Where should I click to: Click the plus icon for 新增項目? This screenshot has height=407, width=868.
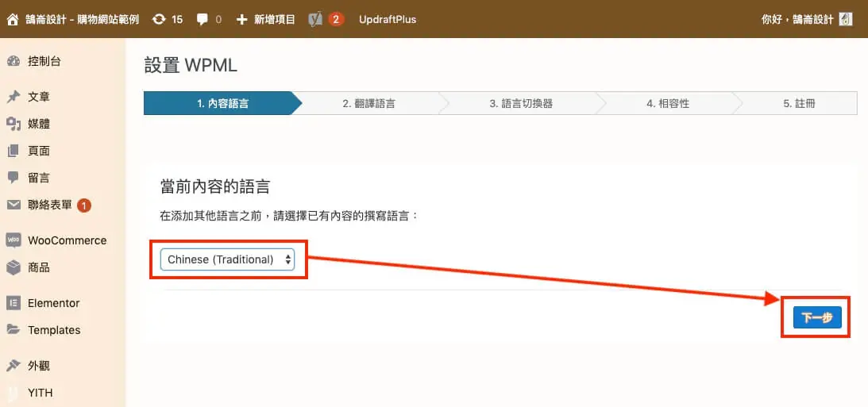coord(241,19)
